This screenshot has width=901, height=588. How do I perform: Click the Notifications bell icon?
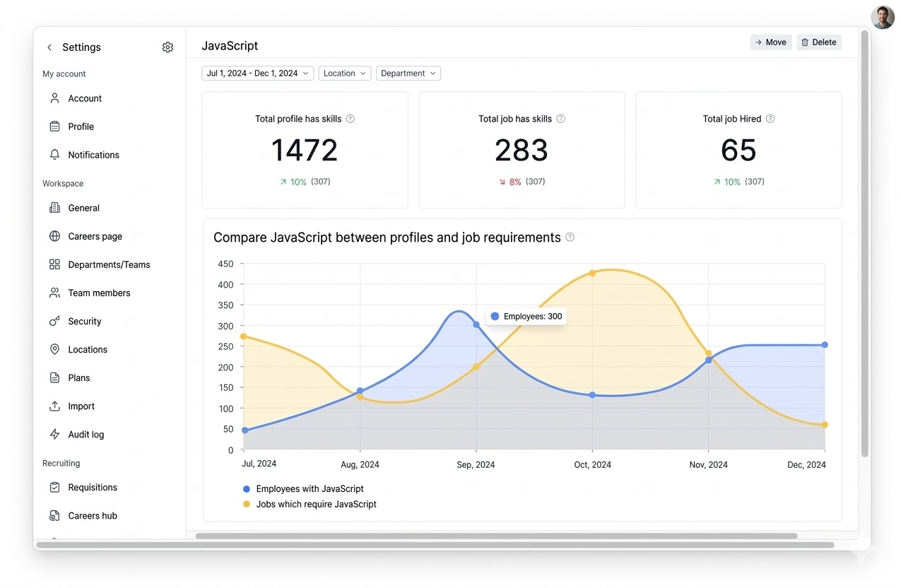coord(54,155)
